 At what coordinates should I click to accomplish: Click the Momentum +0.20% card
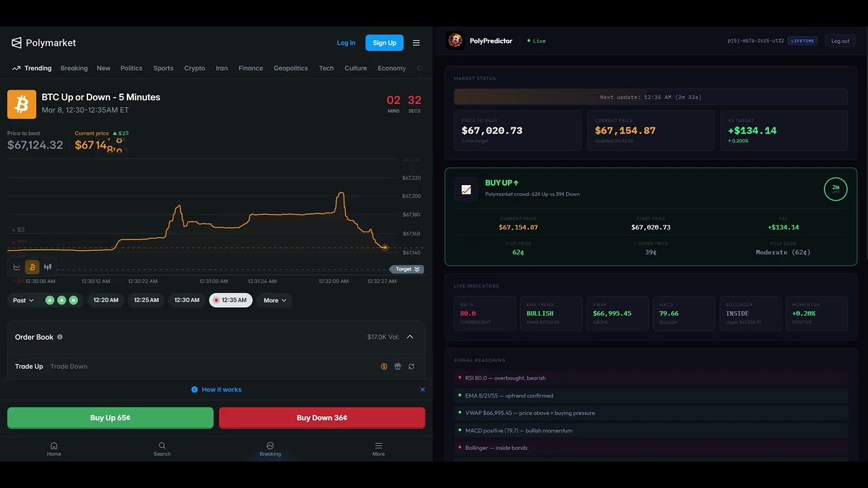point(817,314)
